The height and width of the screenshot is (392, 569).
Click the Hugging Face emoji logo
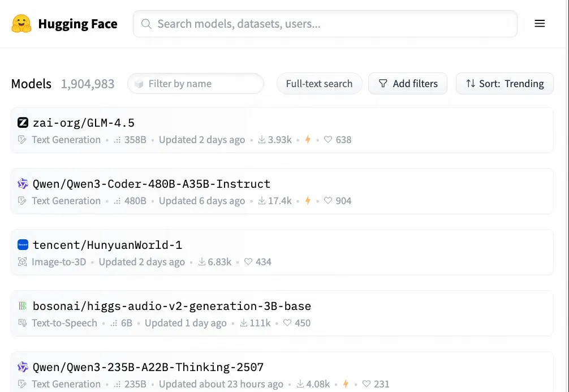(21, 24)
